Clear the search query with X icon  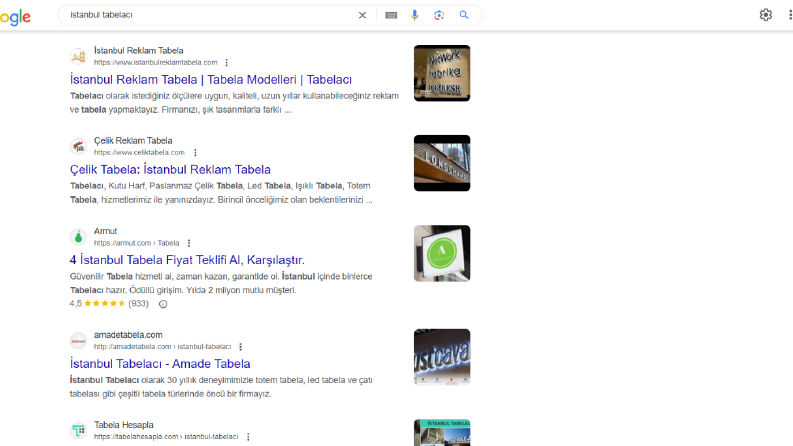pyautogui.click(x=362, y=15)
